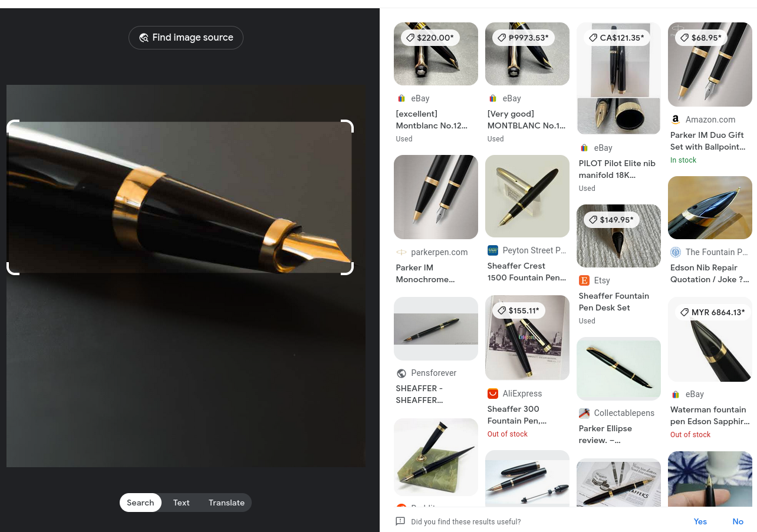757x532 pixels.
Task: Click the Pensforever globe icon
Action: pos(401,373)
